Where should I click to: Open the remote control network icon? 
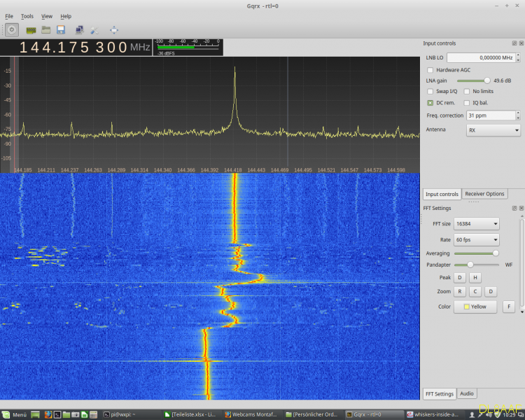click(x=79, y=30)
